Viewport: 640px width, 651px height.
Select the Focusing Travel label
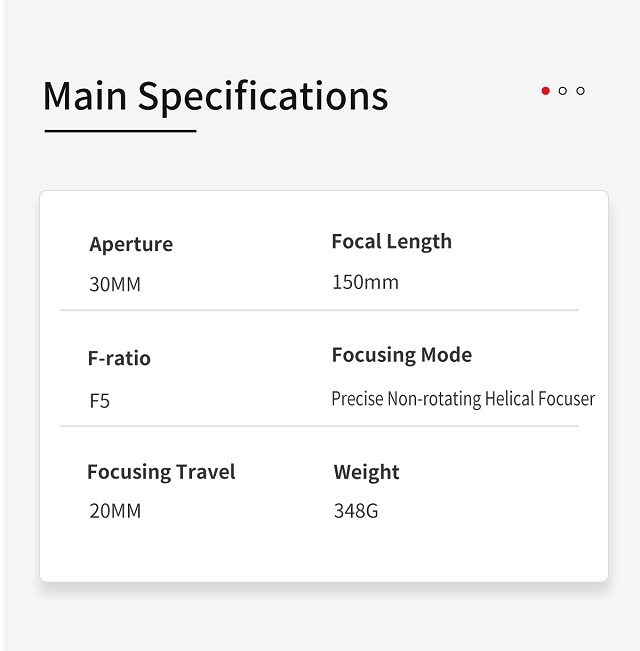tap(161, 472)
